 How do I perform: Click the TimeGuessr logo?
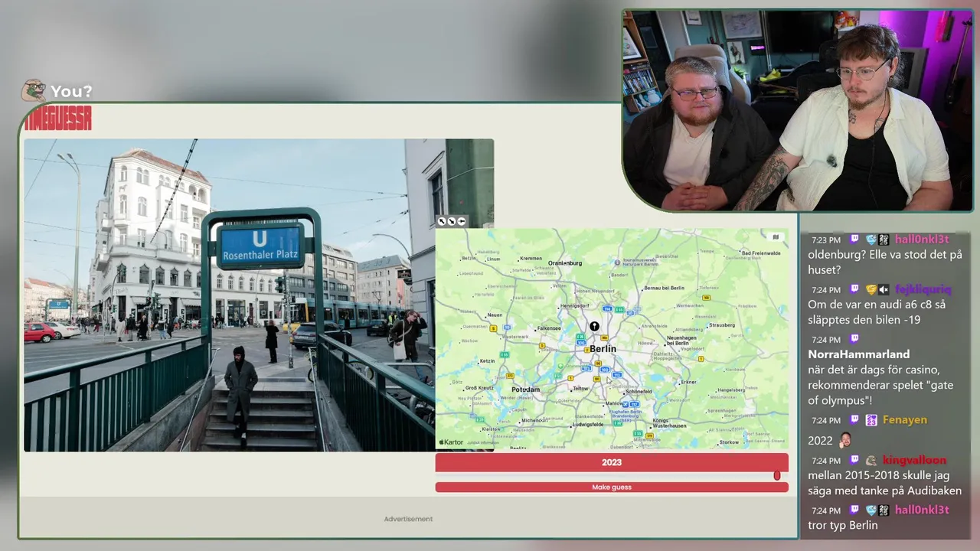[x=57, y=118]
